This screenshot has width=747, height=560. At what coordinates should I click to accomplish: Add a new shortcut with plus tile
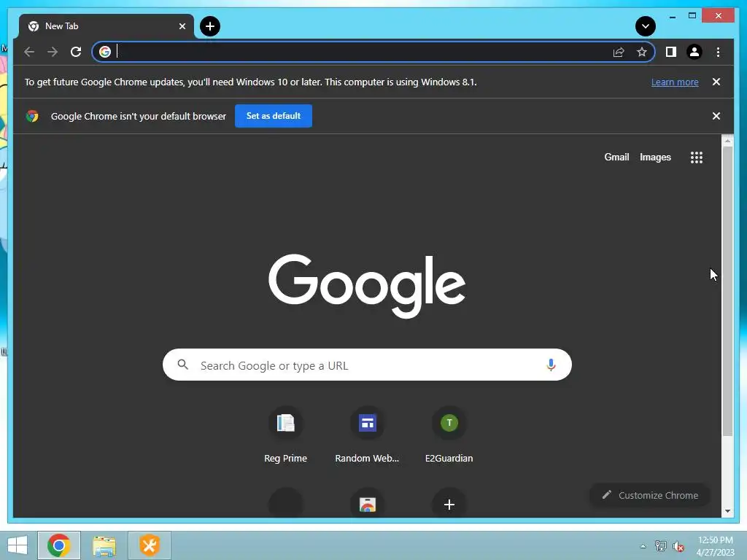coord(449,505)
